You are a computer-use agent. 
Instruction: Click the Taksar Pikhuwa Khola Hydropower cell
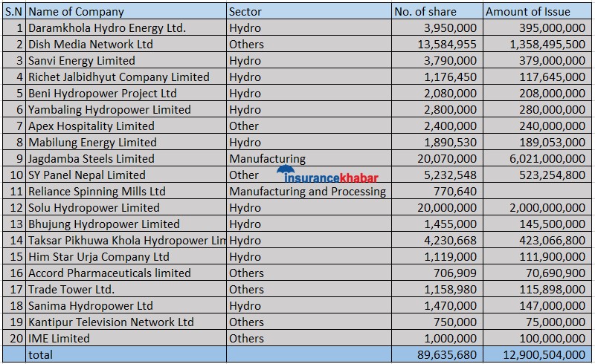pos(126,240)
